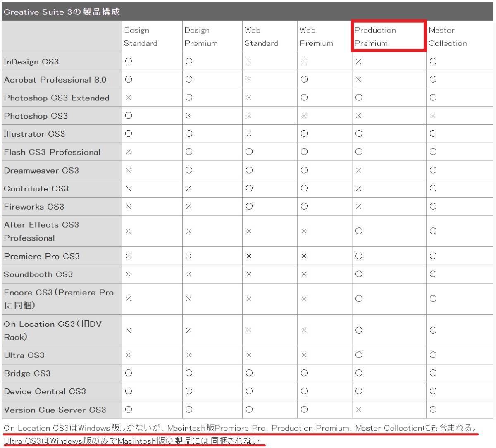
Task: Click Soundbooth CS3 cross under Design Premium
Action: (188, 274)
